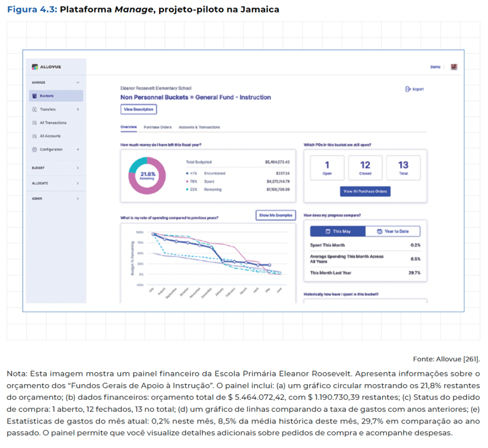Collapse the Manage section chevron
488x448 pixels.
tap(78, 82)
